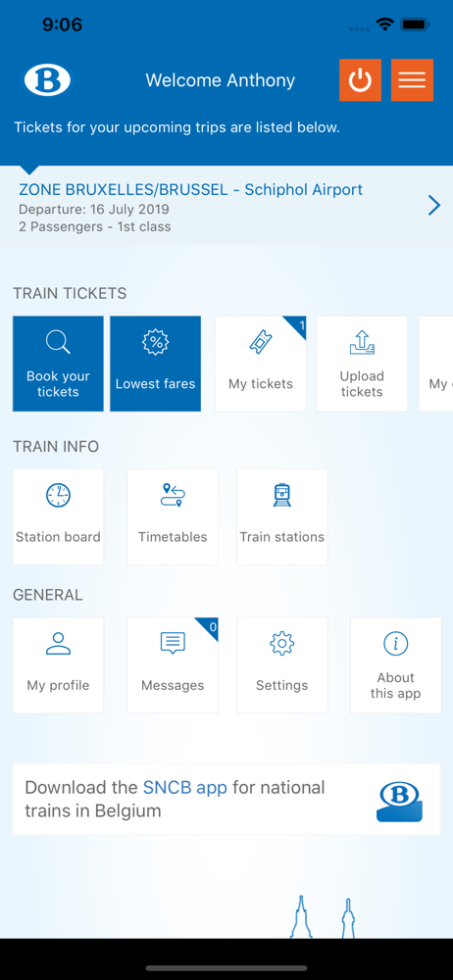Tap Upload tickets tile
453x980 pixels.
(362, 364)
